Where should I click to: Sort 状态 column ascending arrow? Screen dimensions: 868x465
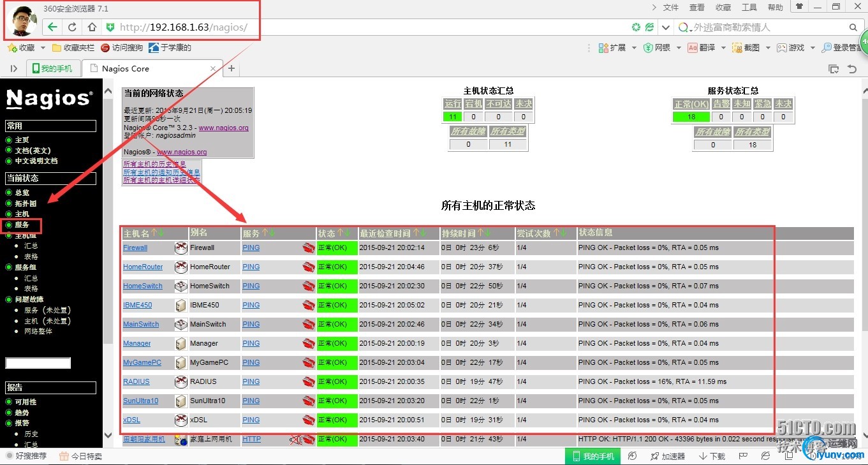click(339, 233)
